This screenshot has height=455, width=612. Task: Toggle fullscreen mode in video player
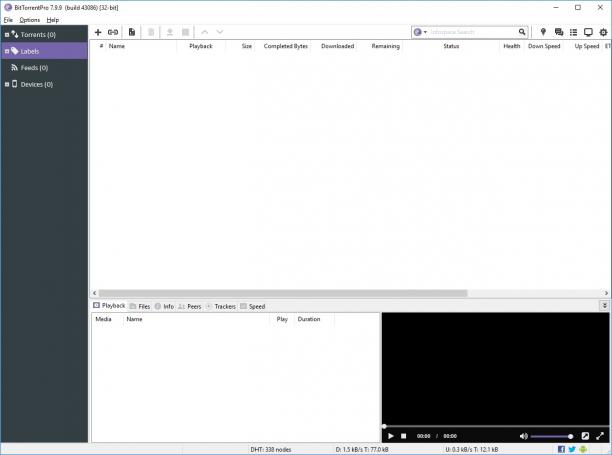pyautogui.click(x=600, y=436)
